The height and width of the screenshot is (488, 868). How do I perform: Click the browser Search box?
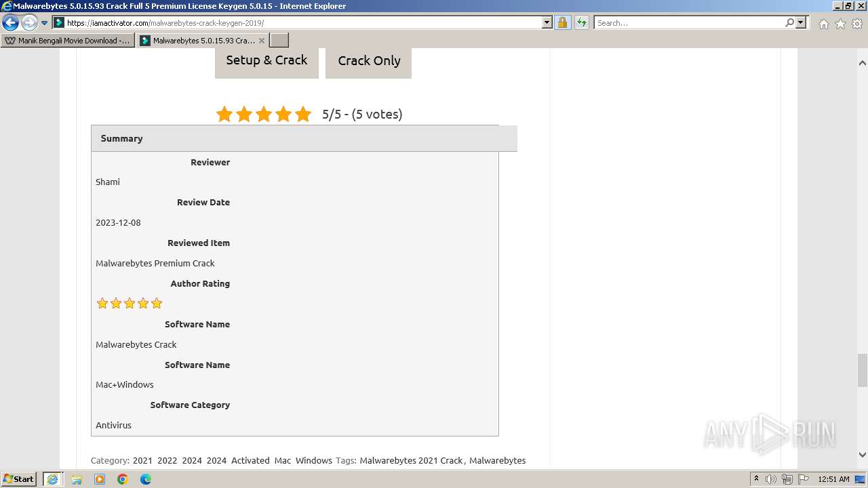pos(689,22)
